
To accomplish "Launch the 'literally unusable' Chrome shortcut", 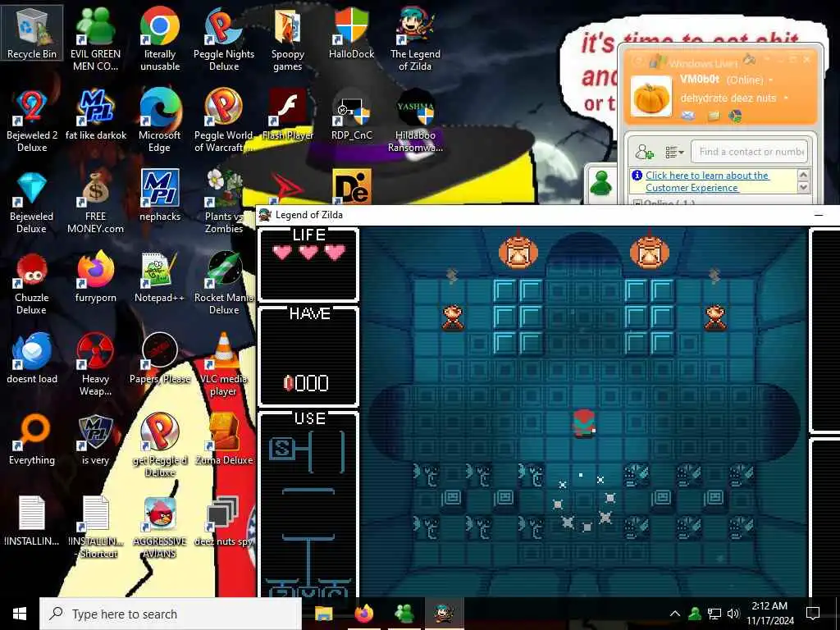I will coord(160,39).
